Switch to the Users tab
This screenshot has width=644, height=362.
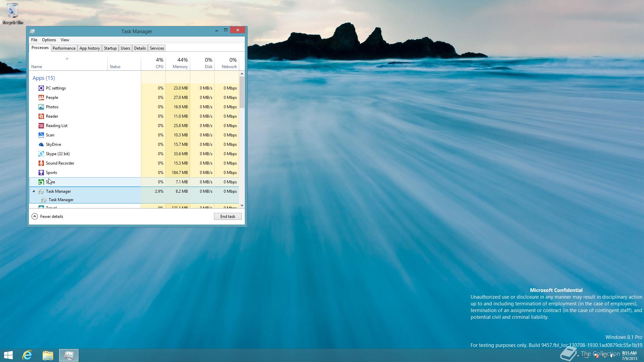tap(125, 48)
